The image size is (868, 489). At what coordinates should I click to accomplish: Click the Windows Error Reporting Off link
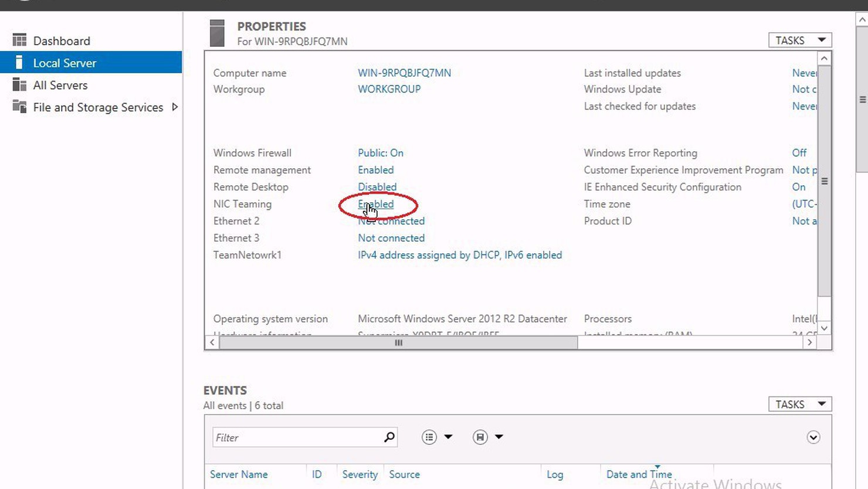click(x=799, y=152)
